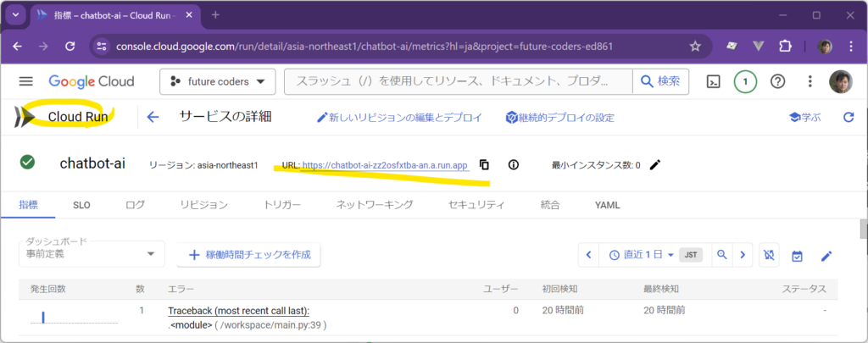The image size is (868, 343).
Task: Edit dashboard with the blue pencil icon
Action: click(x=826, y=256)
